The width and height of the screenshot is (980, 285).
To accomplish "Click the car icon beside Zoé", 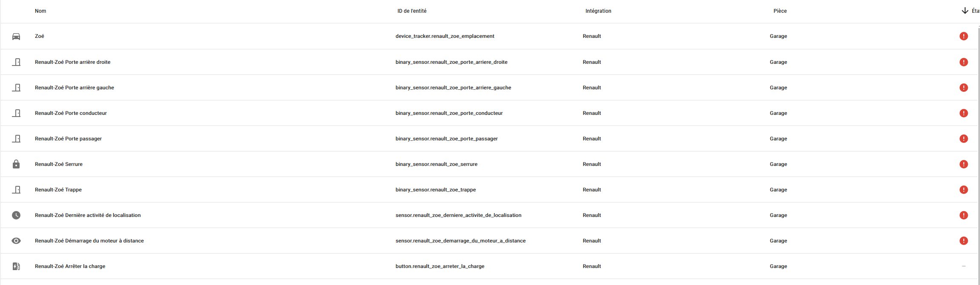I will [x=16, y=37].
